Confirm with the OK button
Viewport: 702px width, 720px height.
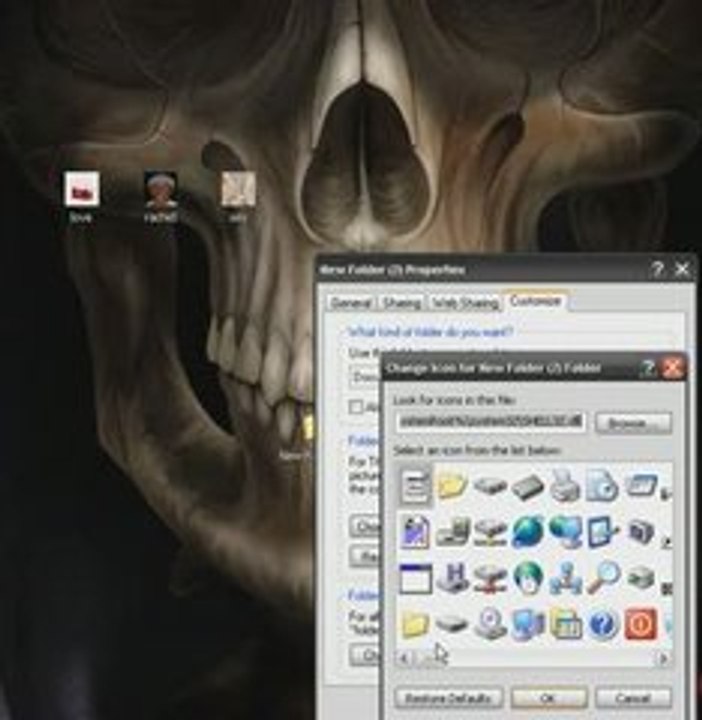pos(548,698)
